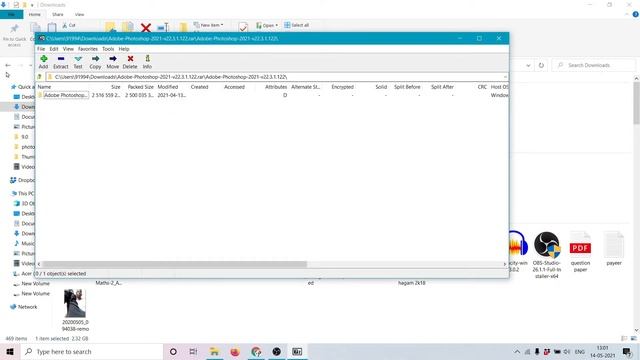Screen dimensions: 640x360
Task: Select the OBS-Studio installer file
Action: pyautogui.click(x=547, y=255)
